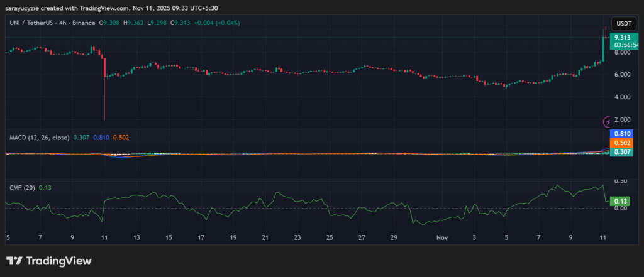Select the CMF (20) indicator label
The height and width of the screenshot is (277, 644).
(21, 187)
